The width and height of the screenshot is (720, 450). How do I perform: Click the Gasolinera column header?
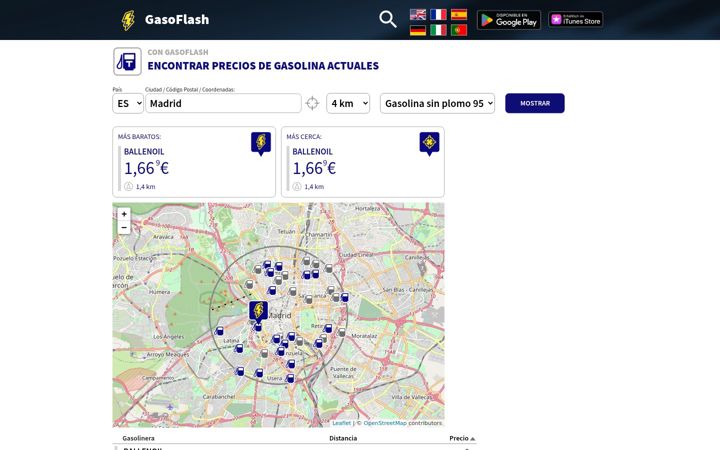(138, 438)
